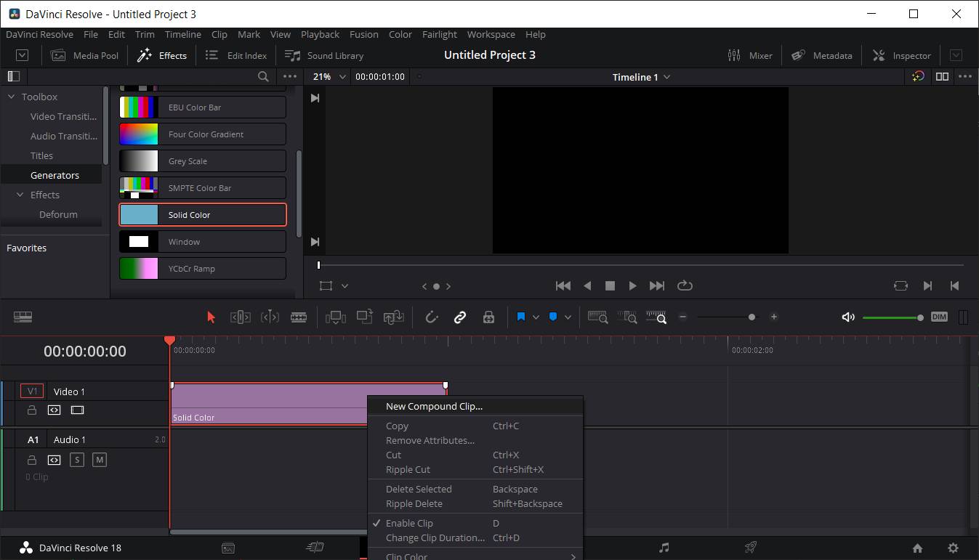Toggle the Effects panel button
Screen dimensions: 979x560
point(162,55)
